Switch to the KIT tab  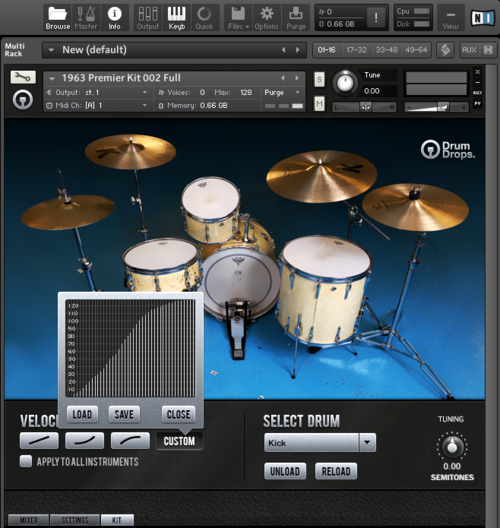point(117,520)
